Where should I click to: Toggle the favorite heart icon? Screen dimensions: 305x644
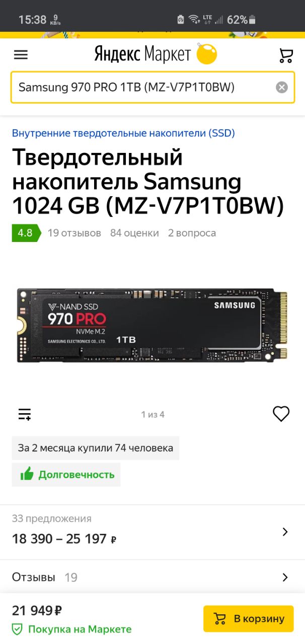pos(281,414)
